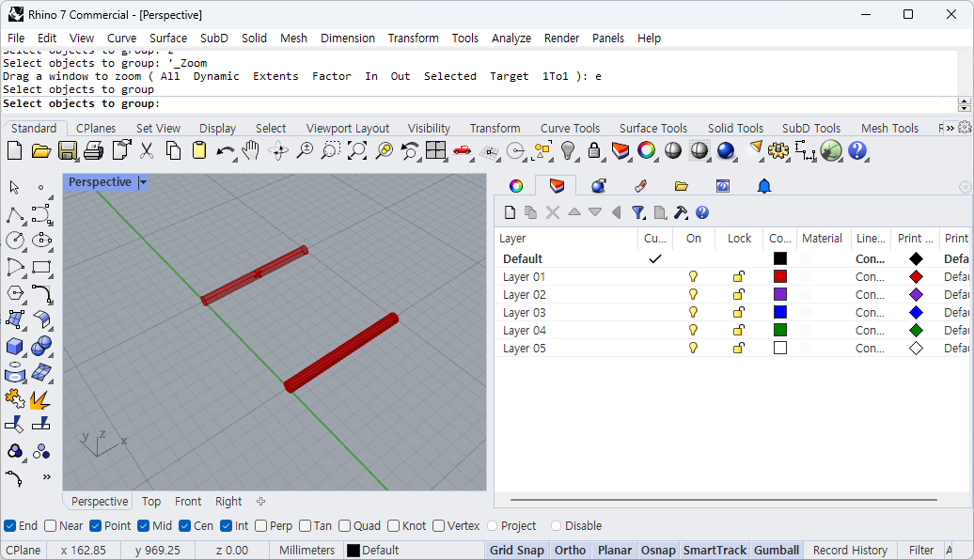Expand the hidden toolbar tabs chevron
Viewport: 974px width, 560px height.
[x=950, y=128]
